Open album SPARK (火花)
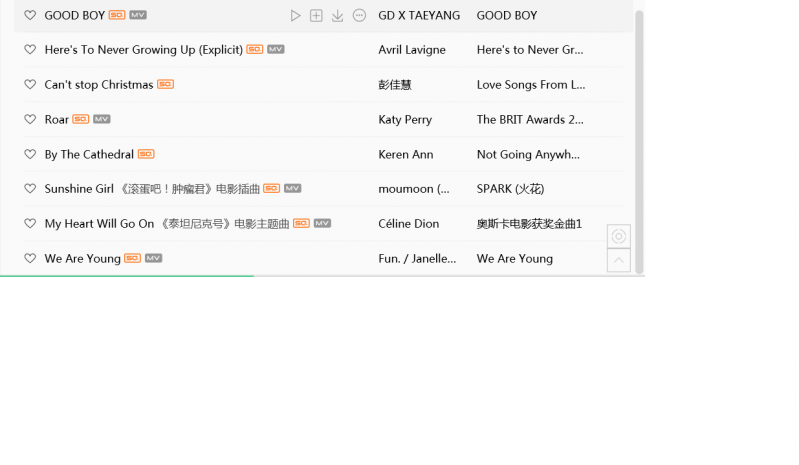This screenshot has width=799, height=465. 511,189
